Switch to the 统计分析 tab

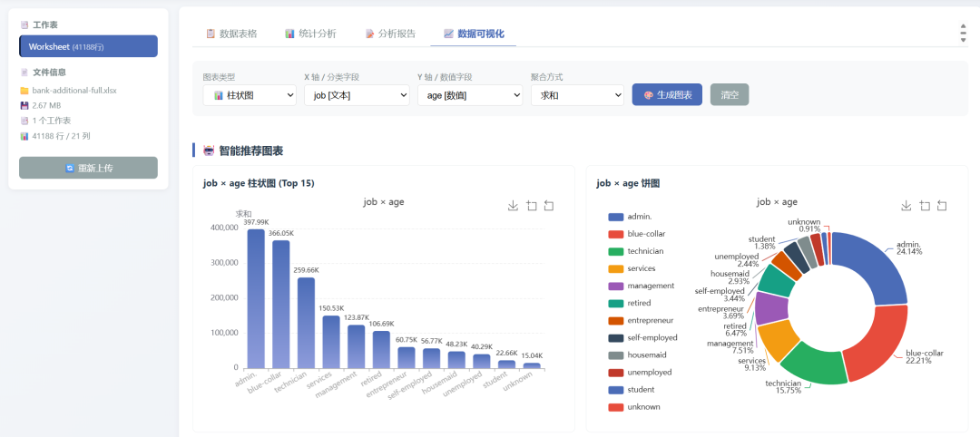tap(310, 34)
